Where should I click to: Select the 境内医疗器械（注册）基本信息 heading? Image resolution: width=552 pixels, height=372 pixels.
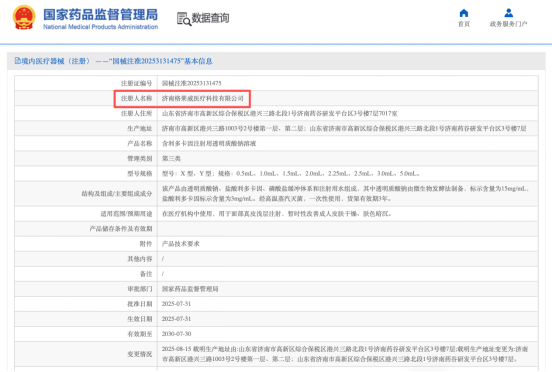tap(117, 61)
